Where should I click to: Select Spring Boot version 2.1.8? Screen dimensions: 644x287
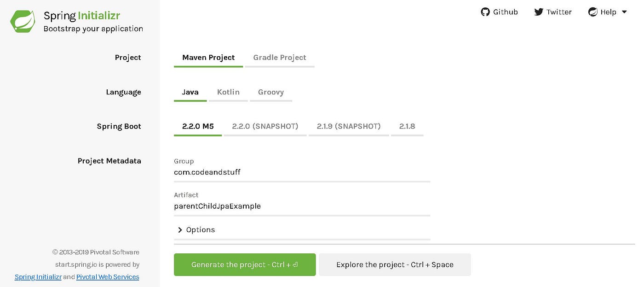pos(407,126)
